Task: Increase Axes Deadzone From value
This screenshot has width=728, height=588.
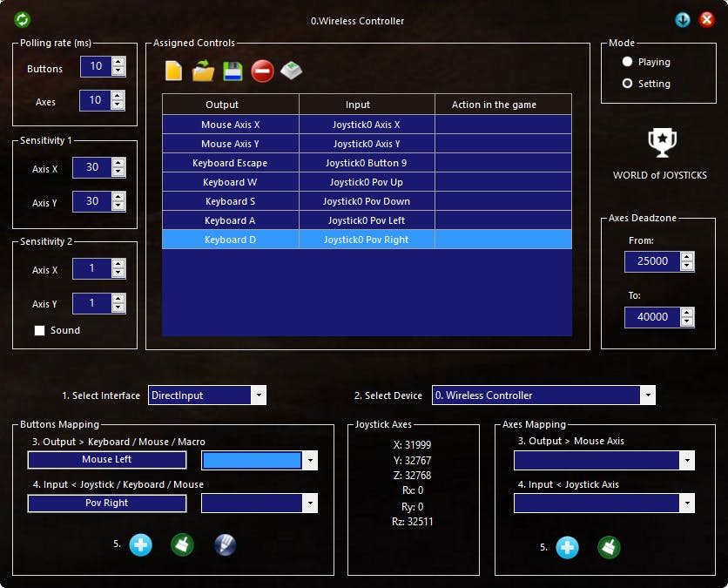Action: 687,257
